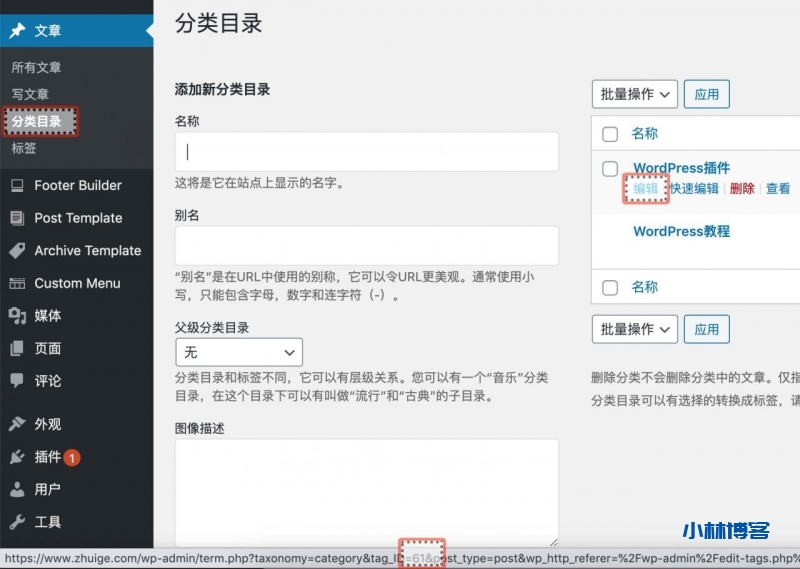The width and height of the screenshot is (800, 569).
Task: Click the 媒体 media icon
Action: (17, 316)
